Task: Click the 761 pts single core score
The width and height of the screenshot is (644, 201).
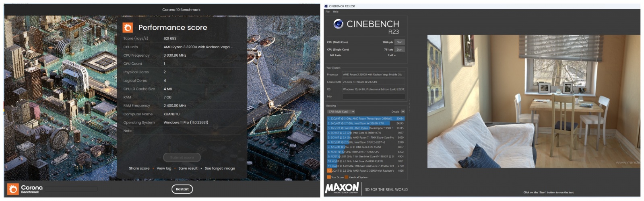Action: [388, 49]
